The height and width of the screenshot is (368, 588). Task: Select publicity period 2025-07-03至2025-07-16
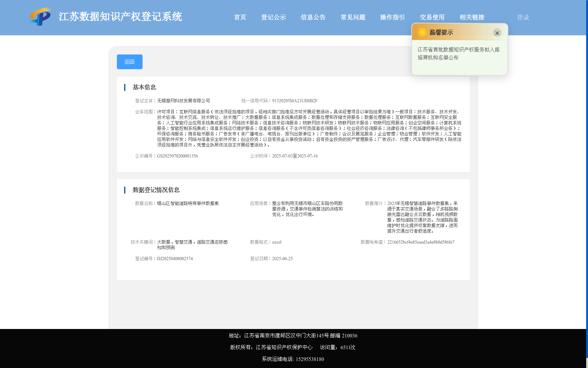pos(295,156)
